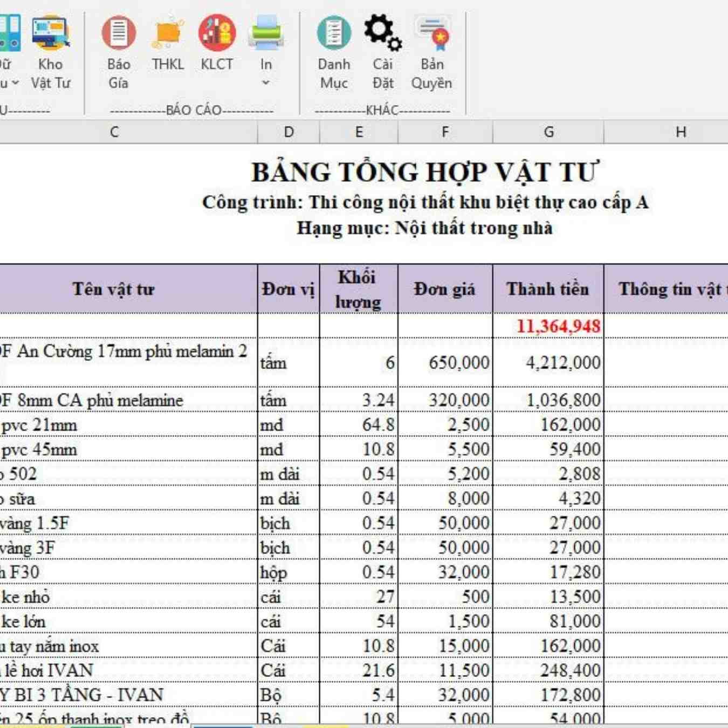Click the Thông tin vật tư header cell

pos(666,289)
